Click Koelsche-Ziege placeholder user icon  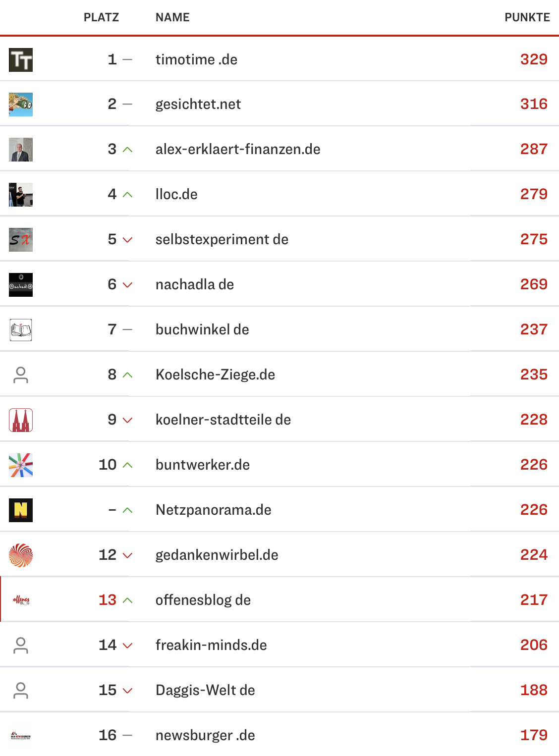tap(21, 375)
